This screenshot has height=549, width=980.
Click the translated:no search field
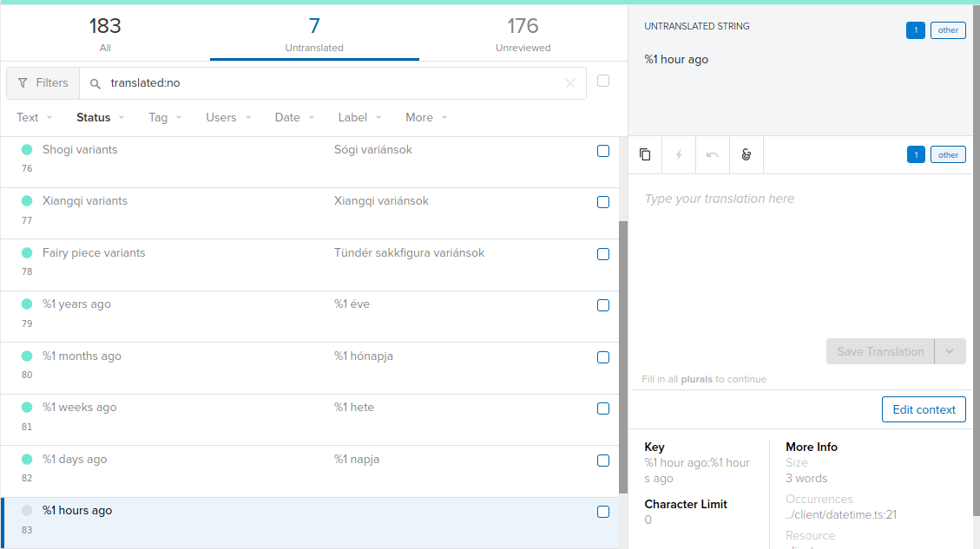coord(334,83)
